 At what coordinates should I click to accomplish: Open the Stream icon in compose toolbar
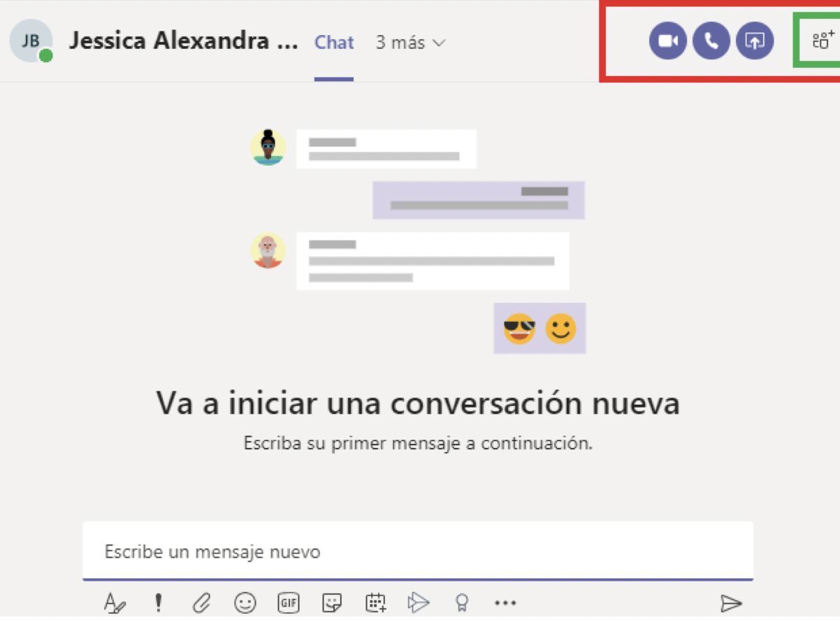click(x=418, y=602)
